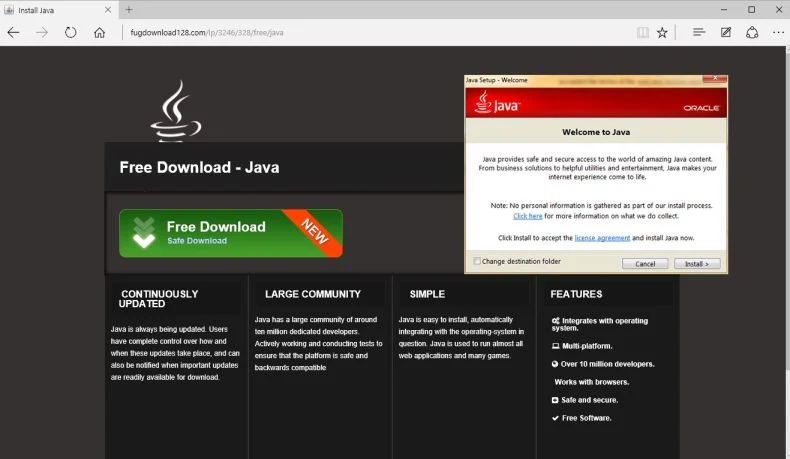Open Reading view book icon
Viewport: 790px width, 459px height.
(642, 33)
